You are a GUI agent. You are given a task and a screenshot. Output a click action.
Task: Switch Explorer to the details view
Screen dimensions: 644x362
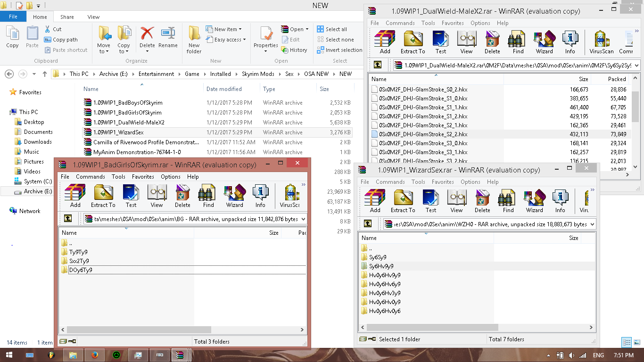[627, 343]
